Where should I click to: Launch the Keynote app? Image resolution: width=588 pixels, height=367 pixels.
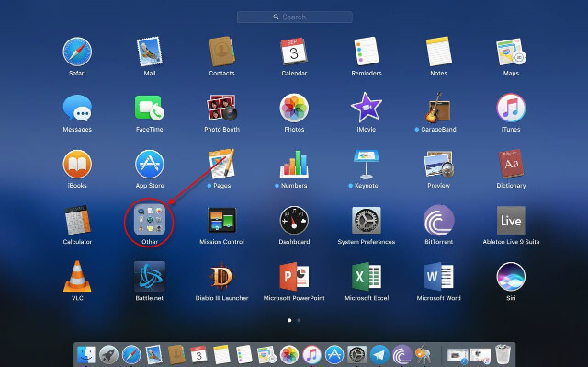(367, 165)
